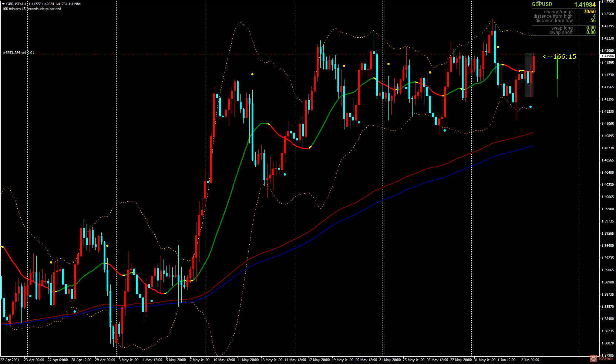Click the '<--166:15' countdown arrow label
This screenshot has height=364, width=616.
click(559, 57)
